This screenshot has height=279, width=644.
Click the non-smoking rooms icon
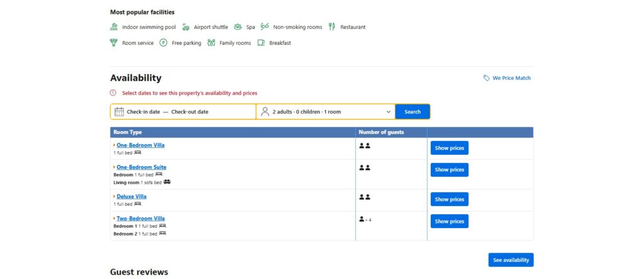click(x=265, y=27)
